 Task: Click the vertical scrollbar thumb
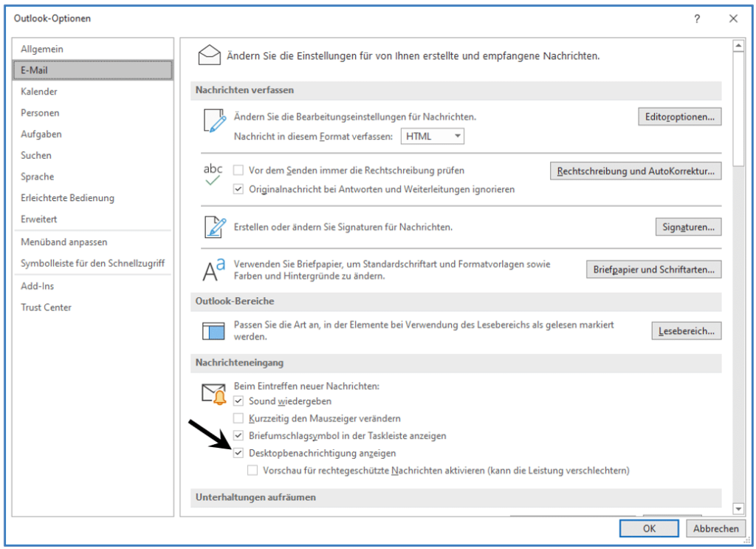click(738, 109)
